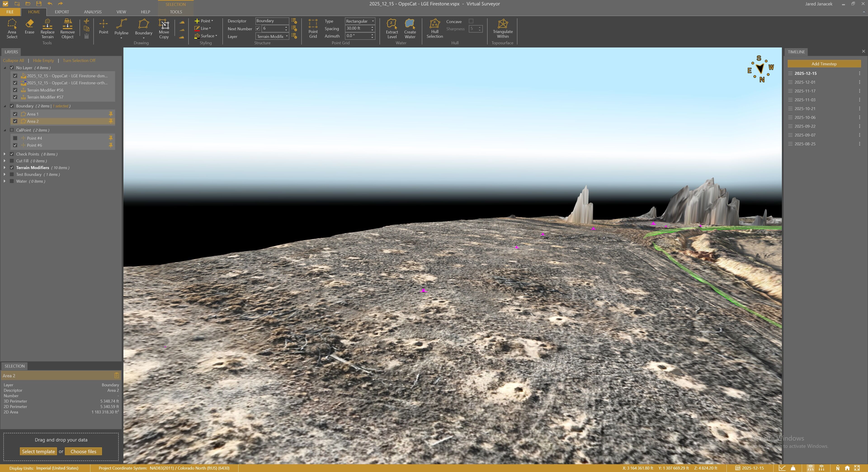Pin icon on the Area 1 row
Viewport: 868px width, 472px height.
tap(111, 114)
